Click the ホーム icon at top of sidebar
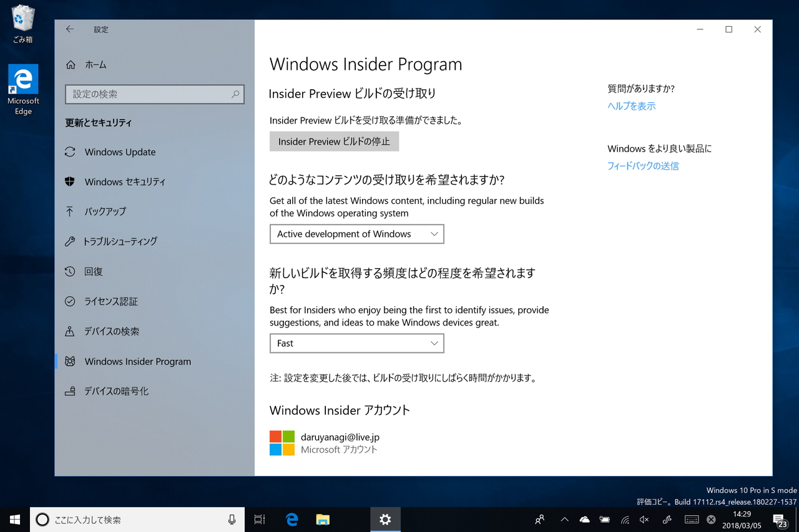The width and height of the screenshot is (799, 532). pos(71,64)
